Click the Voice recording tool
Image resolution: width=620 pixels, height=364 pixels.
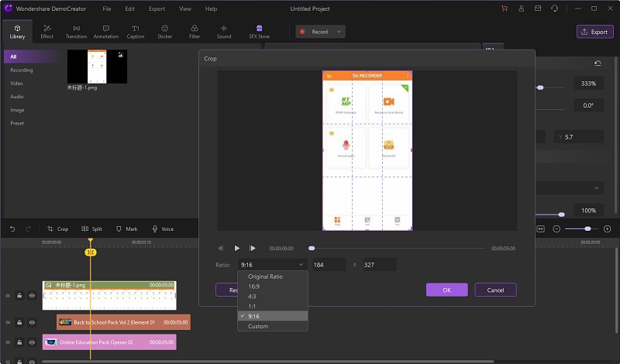pyautogui.click(x=163, y=228)
